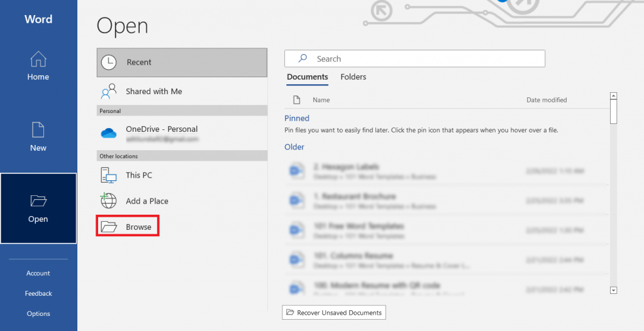Click scrollbar down arrow in file list
Image resolution: width=644 pixels, height=331 pixels.
pos(613,290)
